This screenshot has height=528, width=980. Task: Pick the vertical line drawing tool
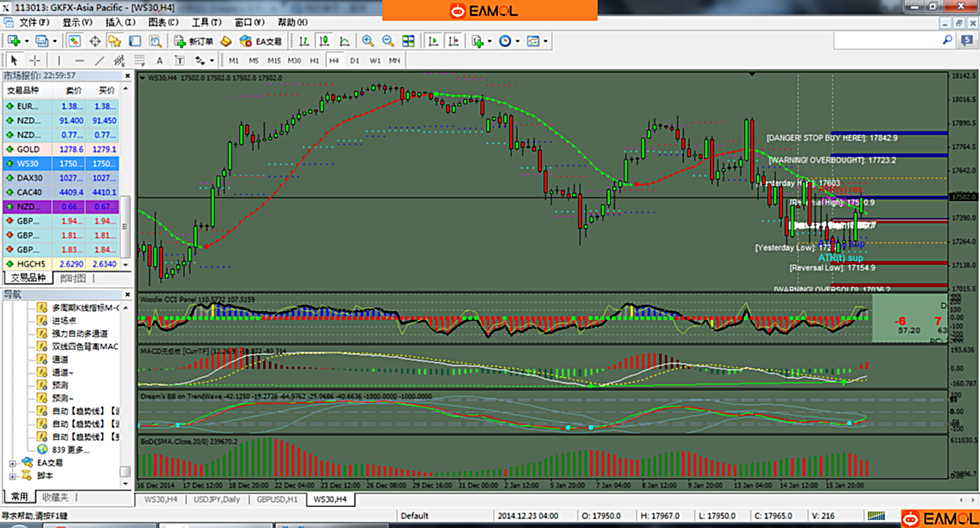59,61
